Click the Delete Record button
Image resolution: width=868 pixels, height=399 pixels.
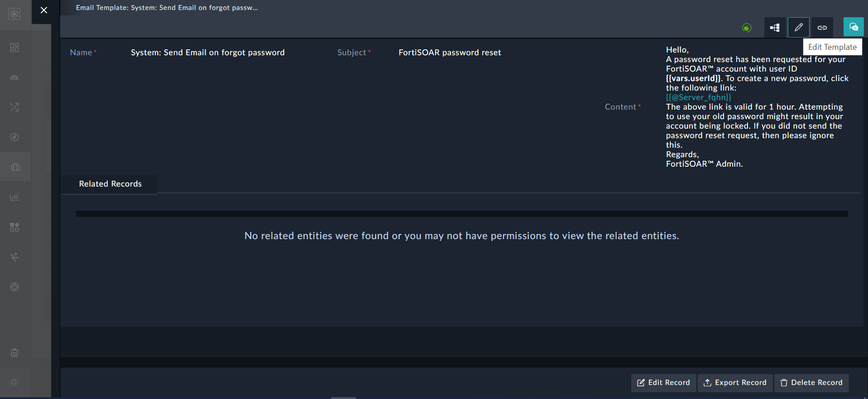pyautogui.click(x=811, y=383)
